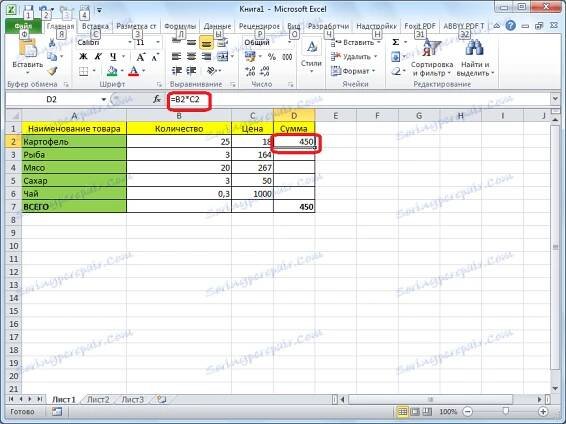Viewport: 566px width, 424px height.
Task: Open Сортировка и фильтр menu
Action: click(x=432, y=58)
